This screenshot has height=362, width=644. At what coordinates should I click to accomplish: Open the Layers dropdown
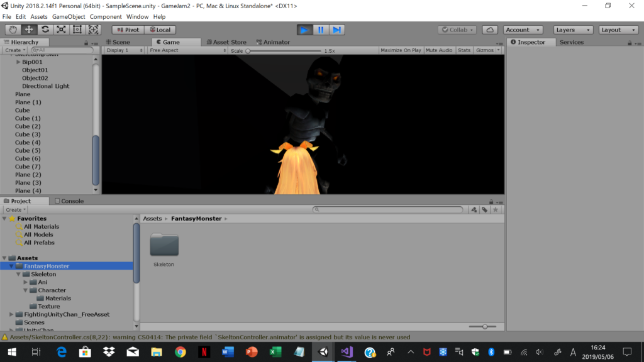click(x=573, y=30)
